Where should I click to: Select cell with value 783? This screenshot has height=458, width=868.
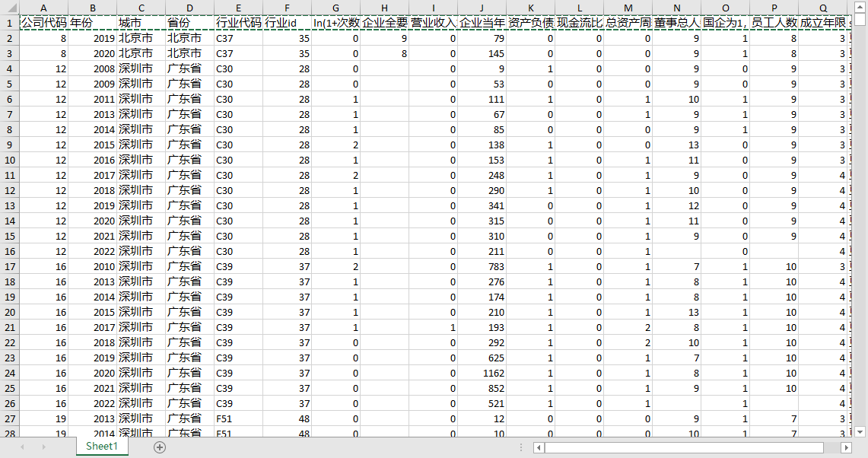coord(482,266)
